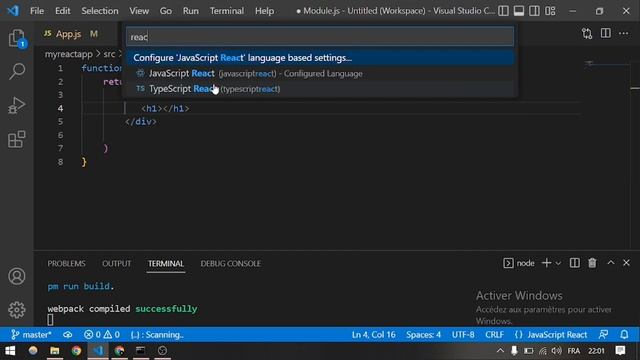The image size is (640, 360).
Task: Open Windows Start menu
Action: [10, 351]
